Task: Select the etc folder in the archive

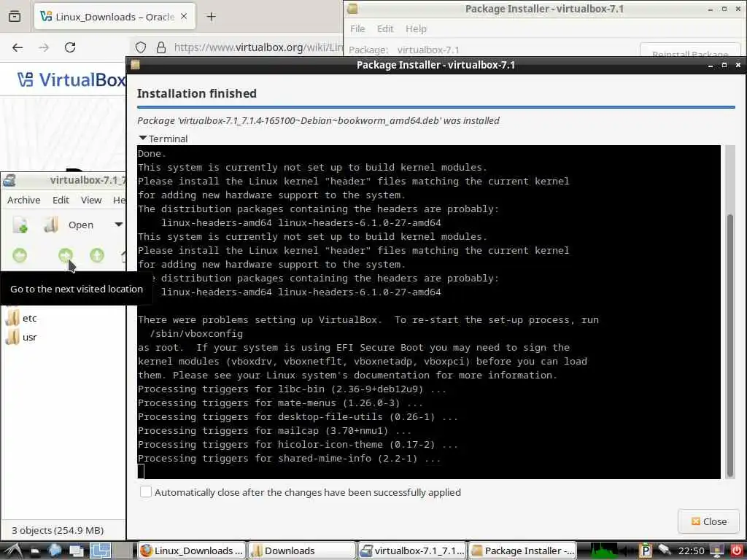Action: 21,318
